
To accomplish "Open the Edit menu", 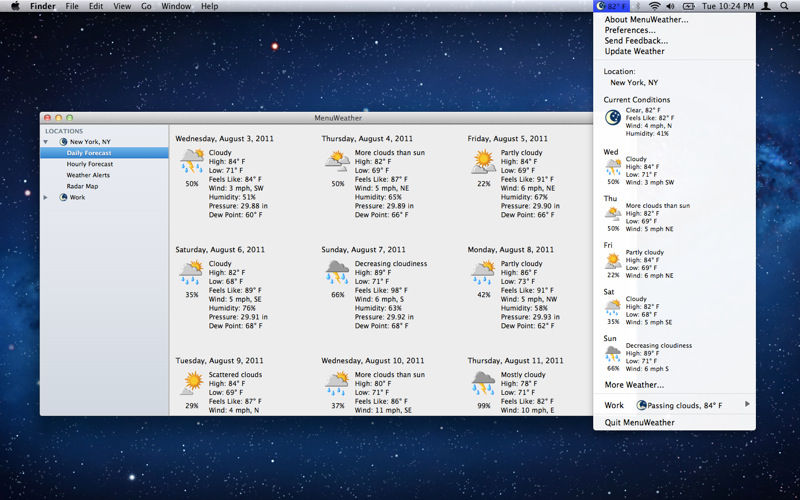I will (96, 6).
